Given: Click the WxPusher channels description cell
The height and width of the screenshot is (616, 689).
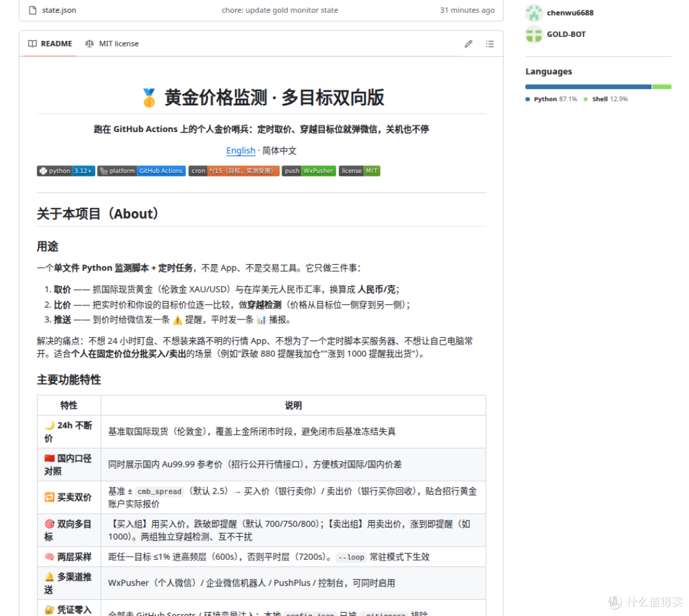Looking at the screenshot, I should tap(293, 583).
